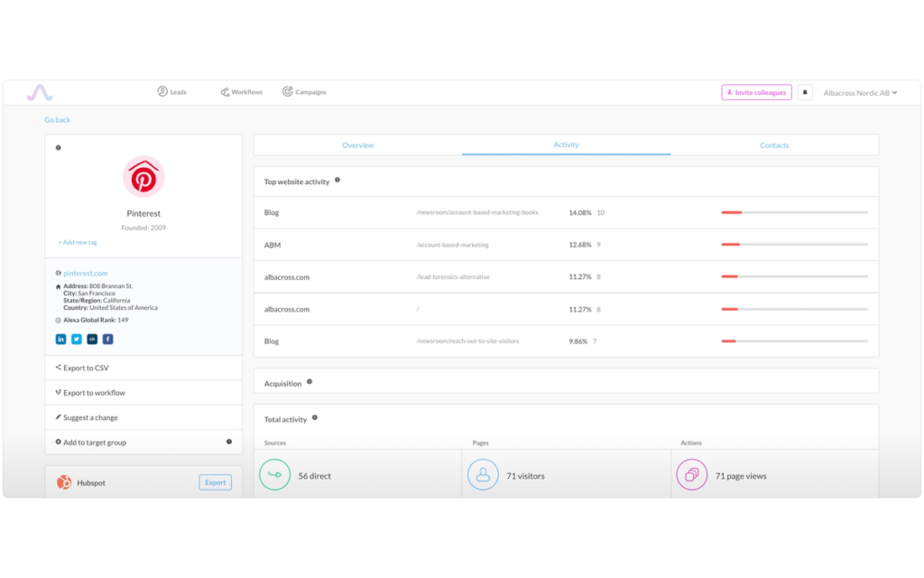Open Pinterest's Facebook profile icon
Image resolution: width=924 pixels, height=578 pixels.
click(108, 340)
